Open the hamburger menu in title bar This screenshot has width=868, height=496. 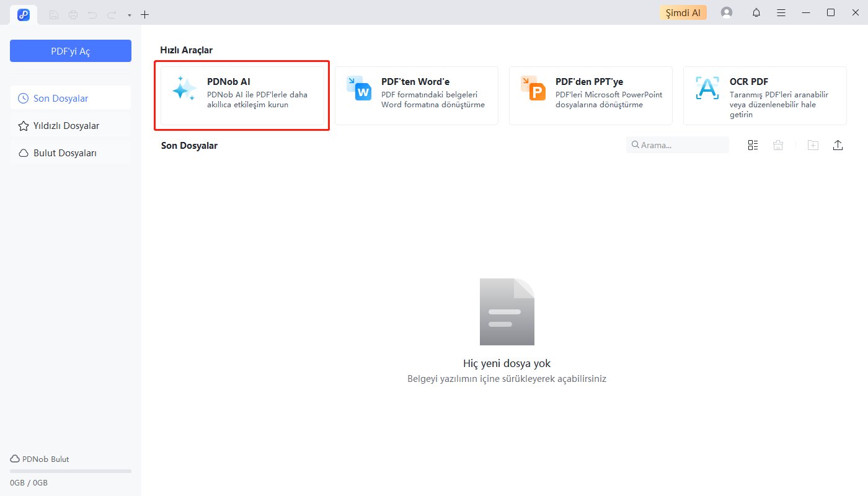click(x=781, y=13)
